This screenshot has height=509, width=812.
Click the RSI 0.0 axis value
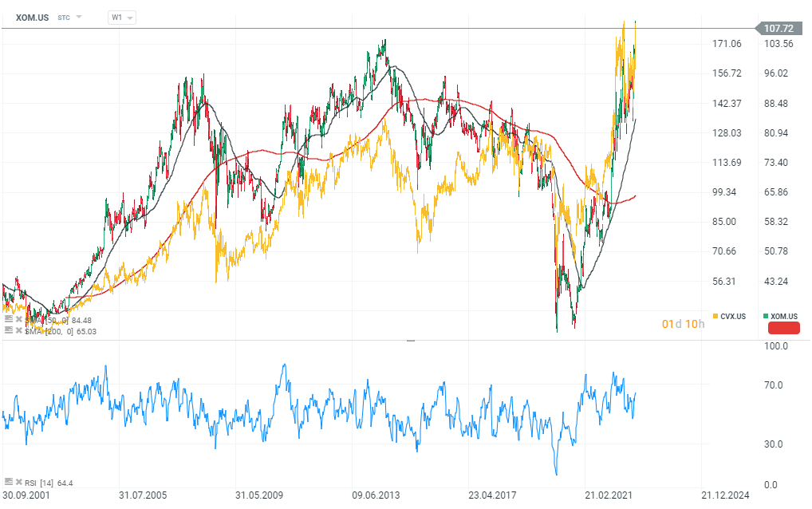click(771, 485)
